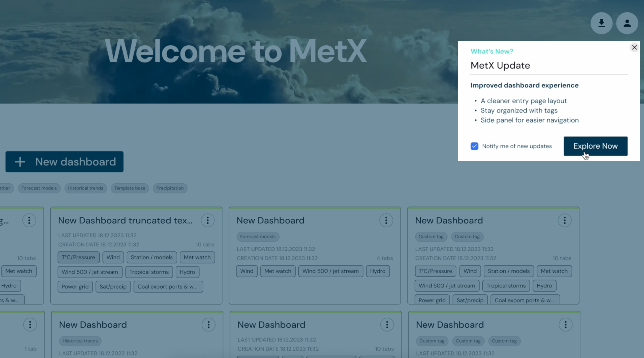This screenshot has width=644, height=358.
Task: Click the three-dot icon on bottom-middle New Dashboard
Action: pos(387,324)
